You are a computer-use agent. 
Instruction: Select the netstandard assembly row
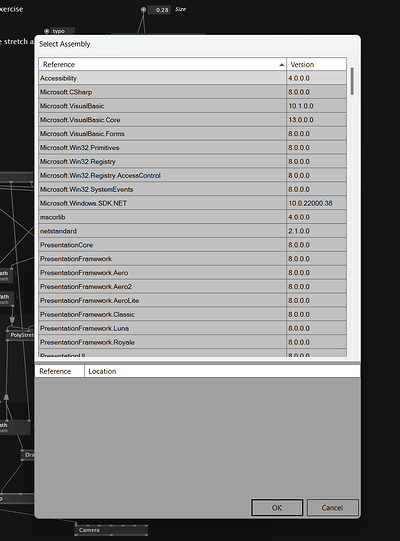pos(193,231)
